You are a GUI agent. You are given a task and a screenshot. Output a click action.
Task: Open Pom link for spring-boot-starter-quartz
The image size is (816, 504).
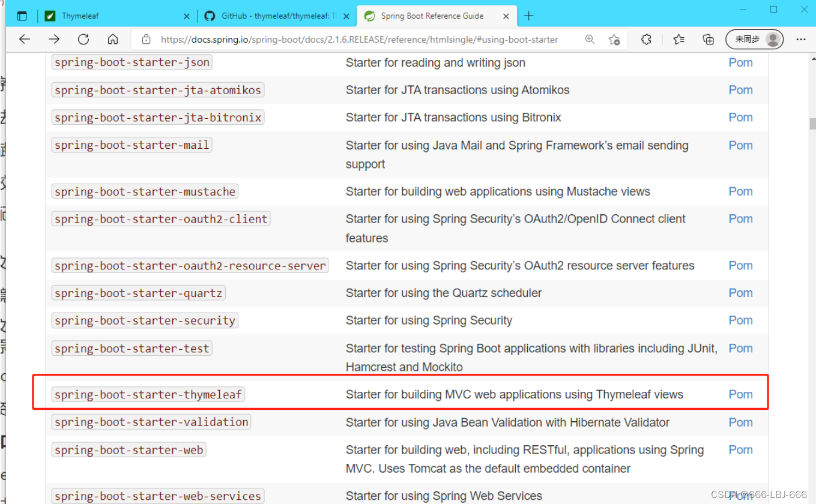(740, 293)
